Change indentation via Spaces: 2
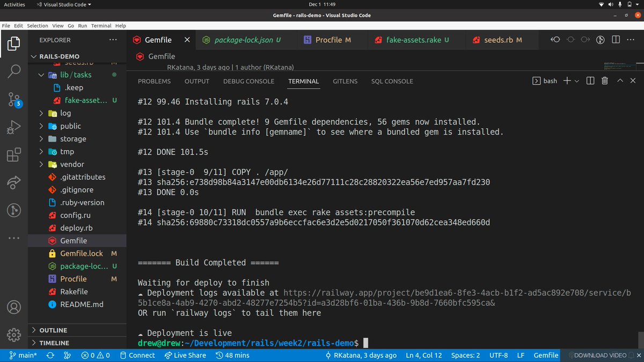 tap(466, 355)
